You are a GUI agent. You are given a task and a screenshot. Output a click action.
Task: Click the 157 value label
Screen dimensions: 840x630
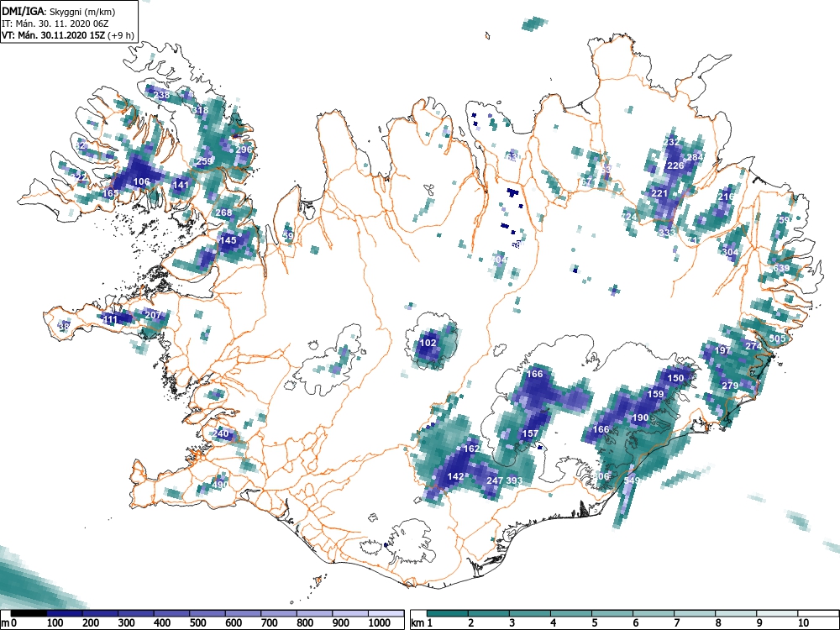[530, 433]
